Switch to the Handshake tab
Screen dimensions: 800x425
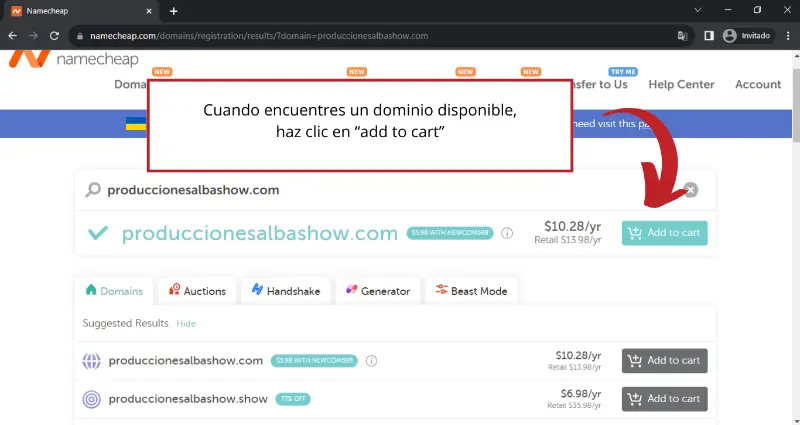(x=286, y=291)
